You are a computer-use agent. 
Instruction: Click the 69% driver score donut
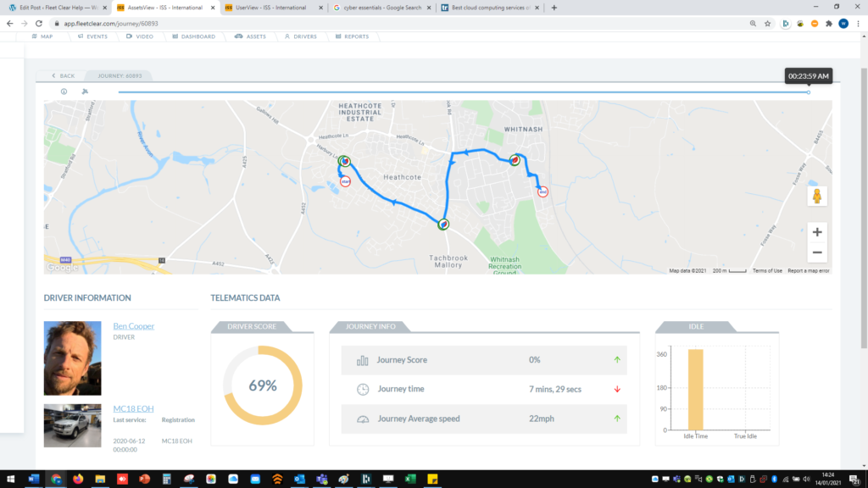[263, 385]
